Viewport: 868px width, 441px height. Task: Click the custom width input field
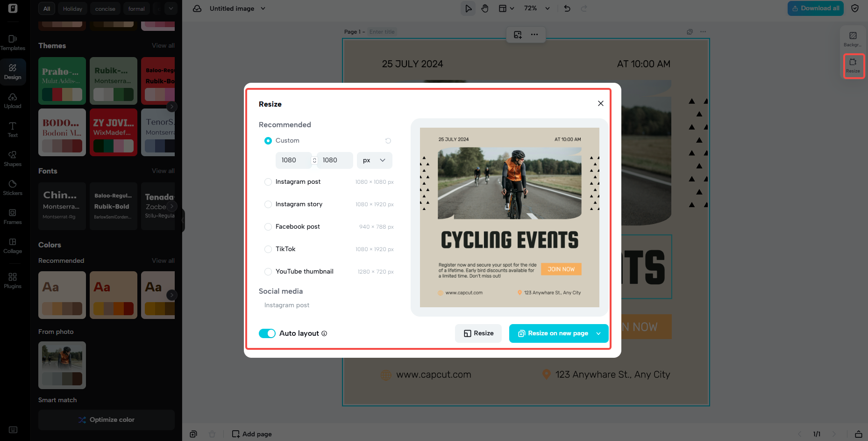click(x=293, y=160)
